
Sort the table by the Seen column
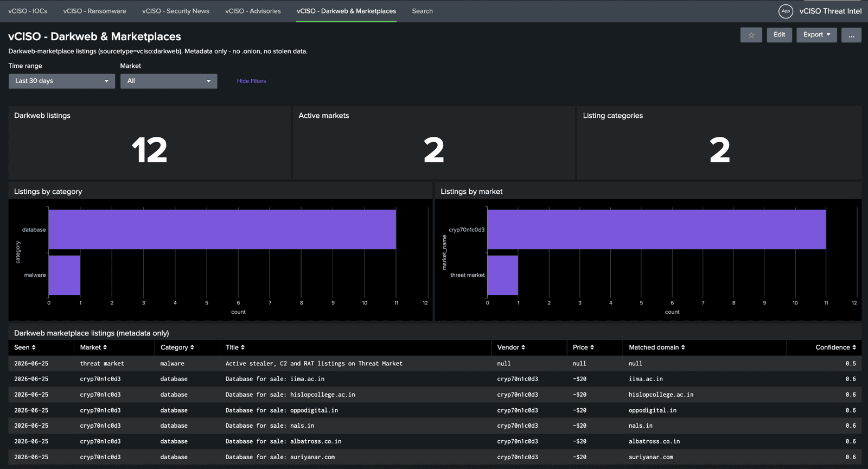pos(25,347)
